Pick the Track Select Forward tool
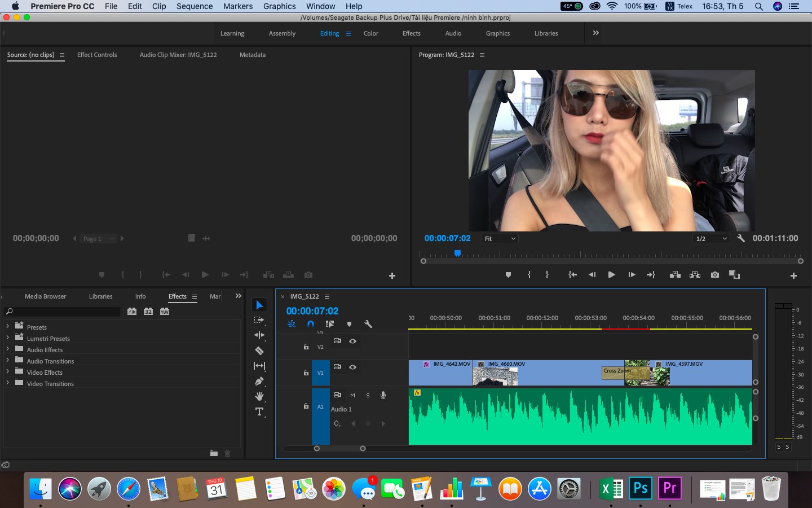The width and height of the screenshot is (812, 508). 259,320
